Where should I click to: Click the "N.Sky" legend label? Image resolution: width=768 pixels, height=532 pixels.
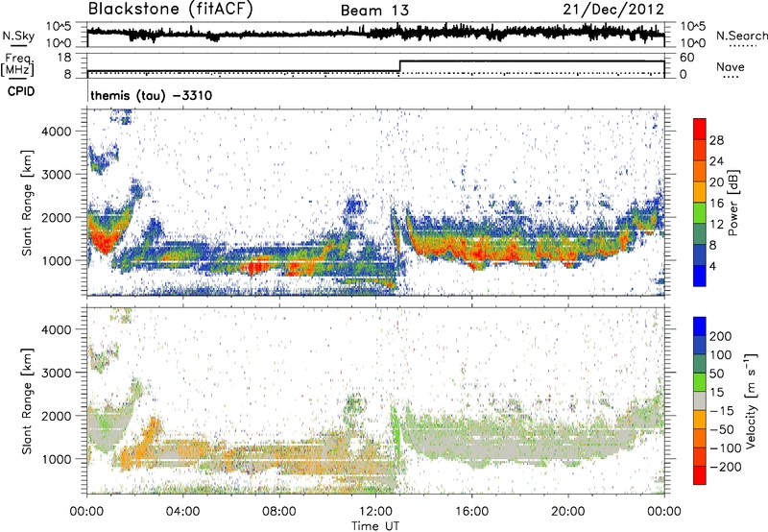click(x=18, y=36)
